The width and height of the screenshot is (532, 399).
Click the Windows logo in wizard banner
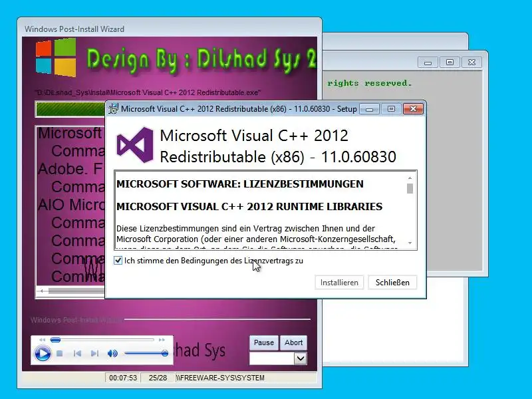[56, 57]
